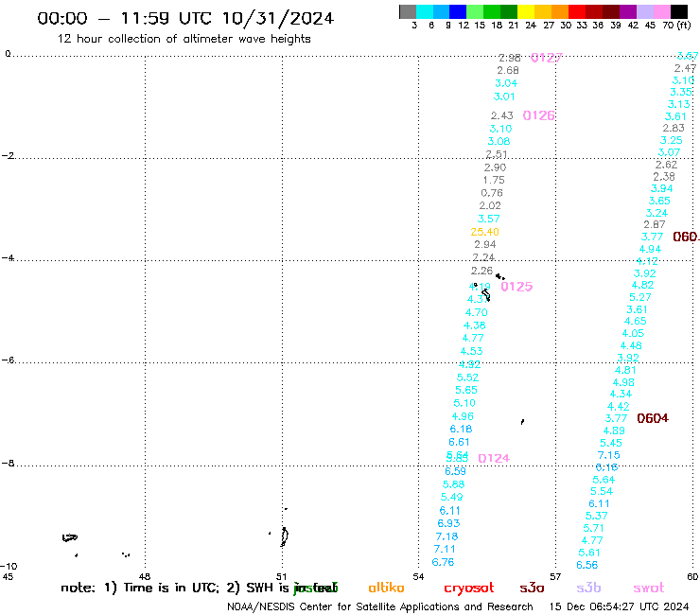Click the latitude axis label -10

pyautogui.click(x=9, y=567)
